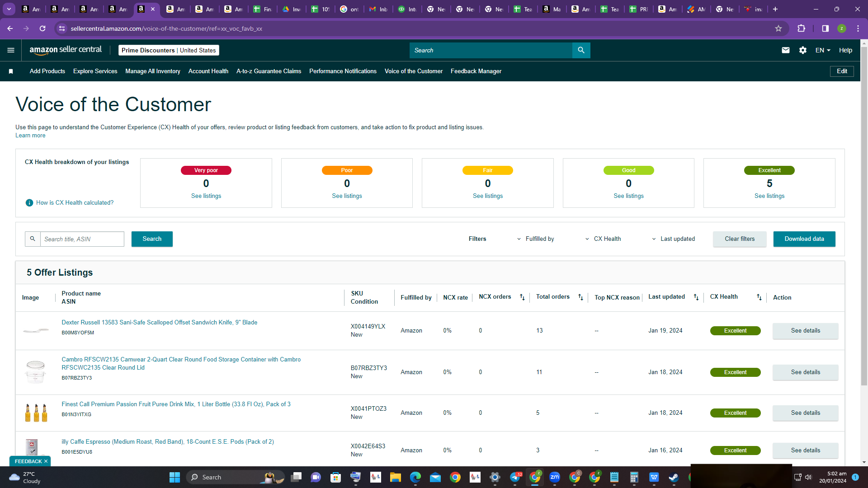868x488 pixels.
Task: Click Download data button
Action: pos(804,239)
